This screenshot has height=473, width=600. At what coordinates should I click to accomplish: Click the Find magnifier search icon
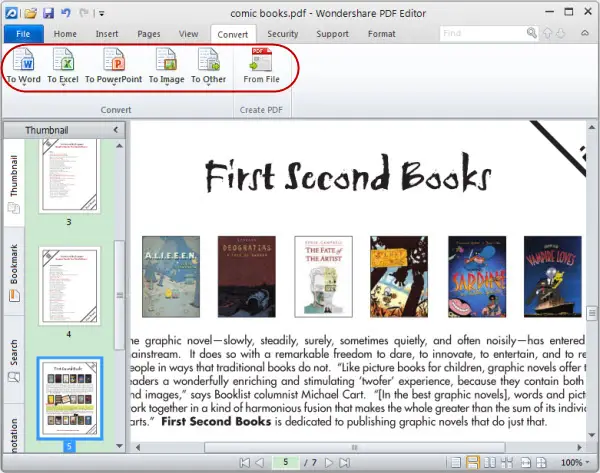click(x=532, y=33)
